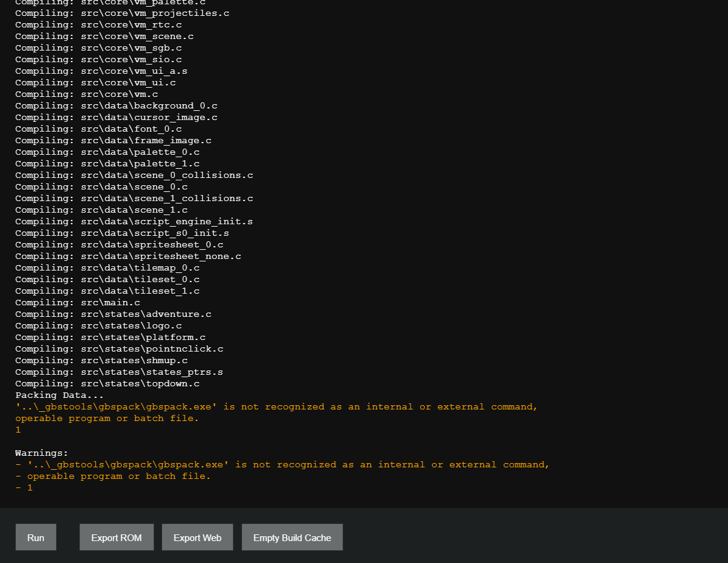Image resolution: width=728 pixels, height=563 pixels.
Task: Click log line for src\data\spritesheet_none.c
Action: tap(128, 256)
